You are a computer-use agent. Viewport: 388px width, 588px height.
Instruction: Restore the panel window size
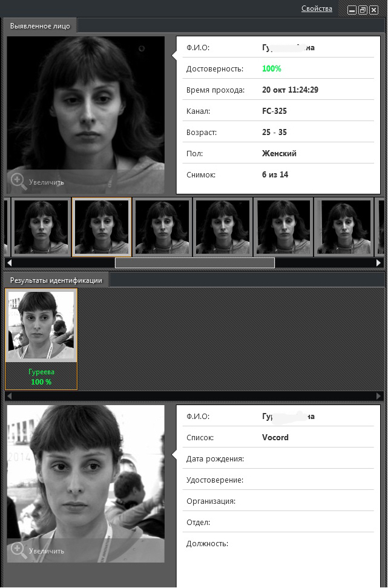(363, 10)
